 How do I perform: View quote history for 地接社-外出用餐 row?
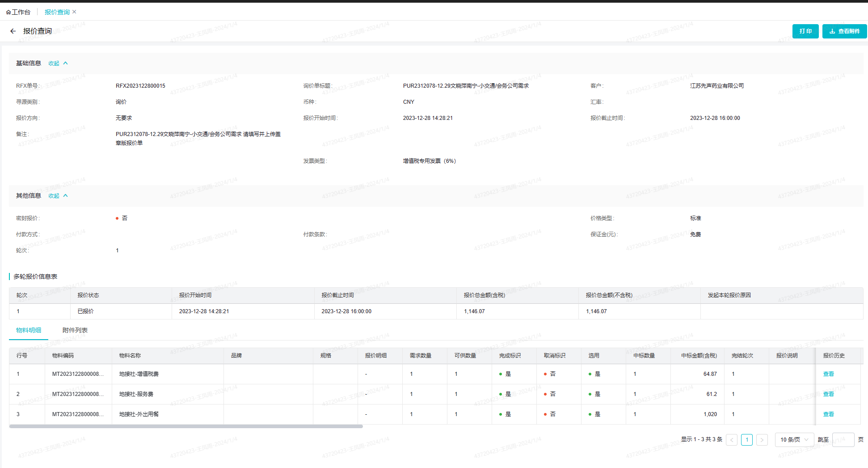click(828, 414)
